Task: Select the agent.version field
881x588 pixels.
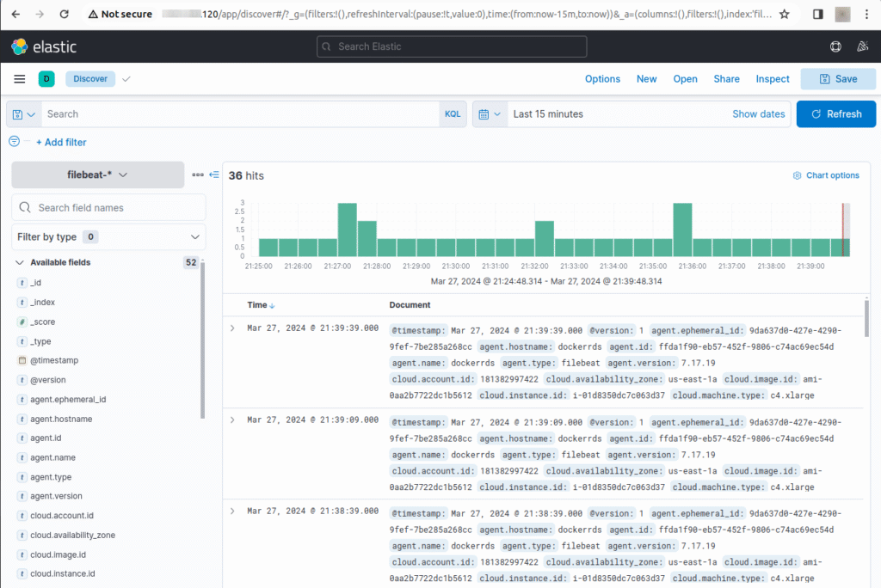Action: (56, 496)
